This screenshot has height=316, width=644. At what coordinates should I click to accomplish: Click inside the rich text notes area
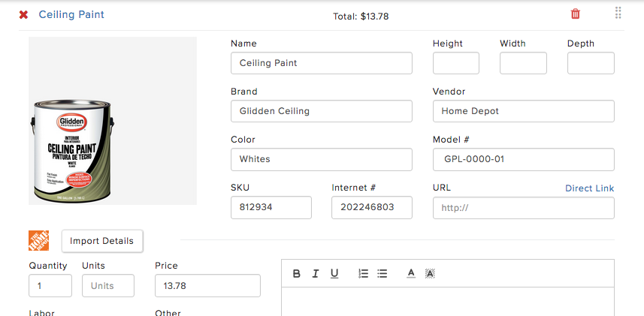(448, 302)
